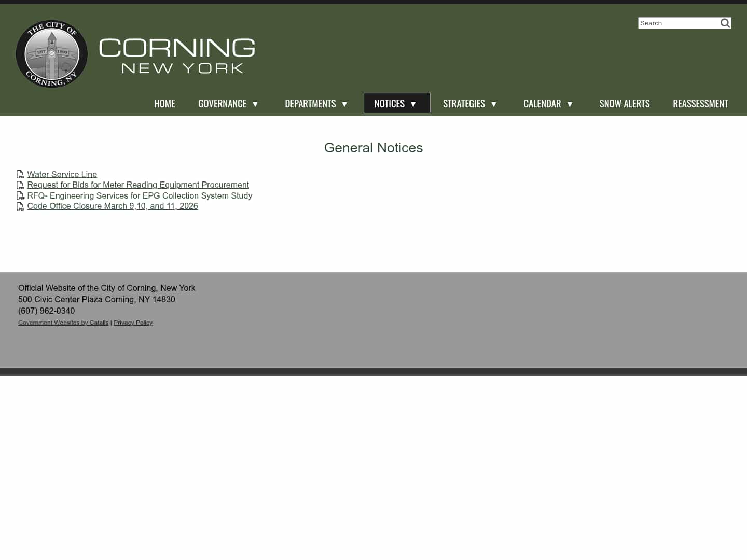Go to the HOME menu item
The image size is (747, 560).
pyautogui.click(x=164, y=103)
